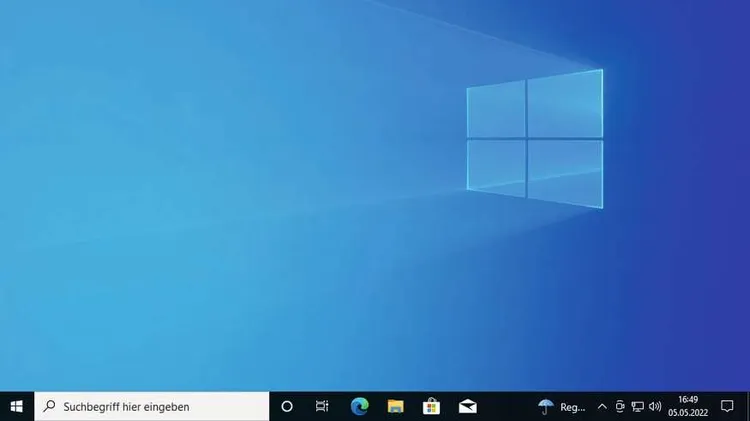750x421 pixels.
Task: Open the Microsoft Store taskbar icon
Action: (x=431, y=406)
